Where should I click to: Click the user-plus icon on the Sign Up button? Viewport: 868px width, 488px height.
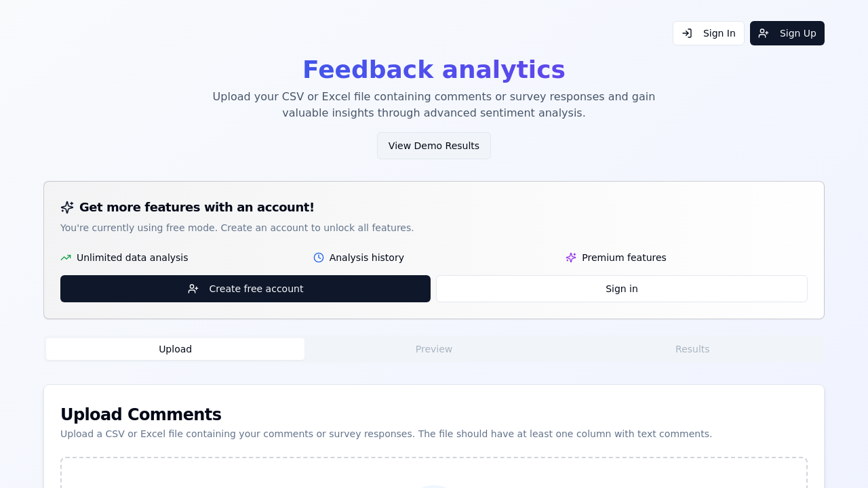click(764, 33)
